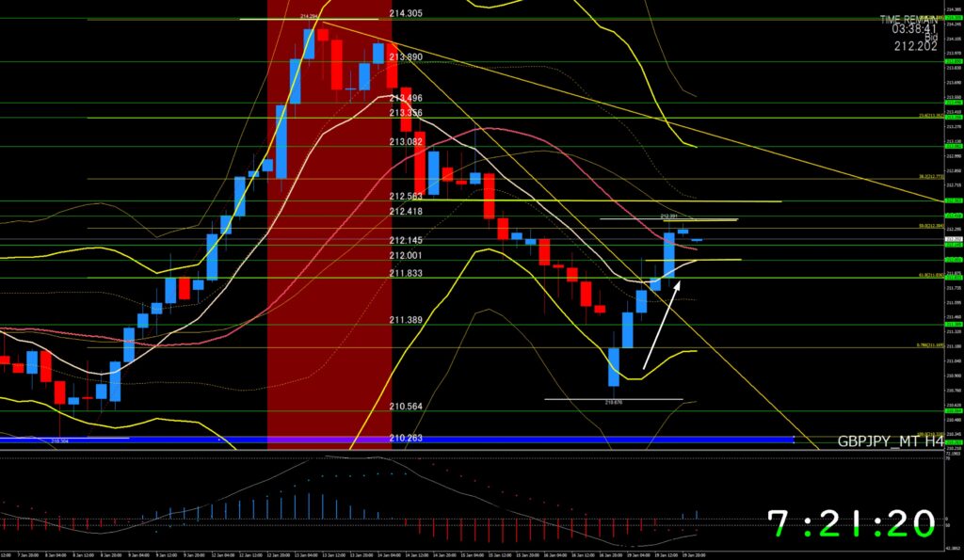Select the 214.305 price level label
Viewport: 964px width, 560px height.
pos(405,14)
